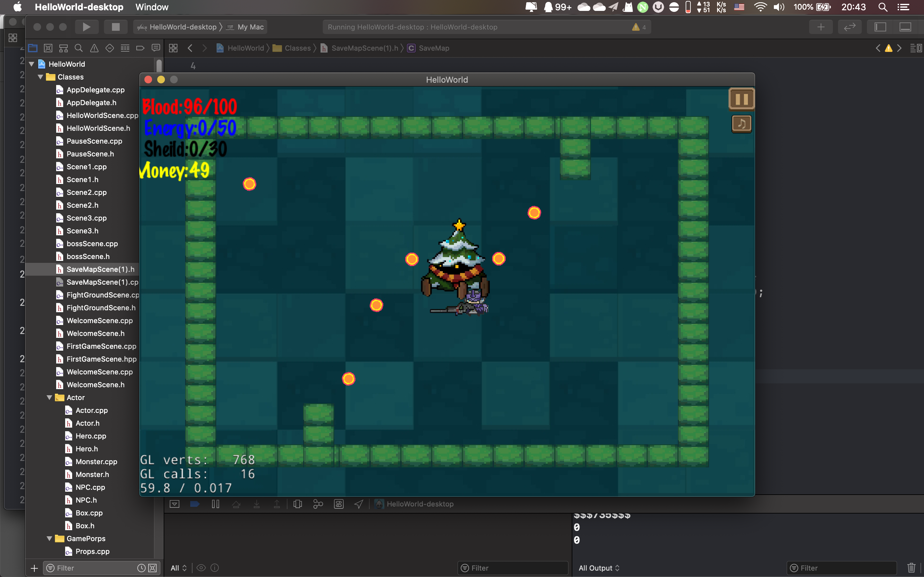
Task: Toggle the navigator panel visibility button
Action: [x=880, y=27]
